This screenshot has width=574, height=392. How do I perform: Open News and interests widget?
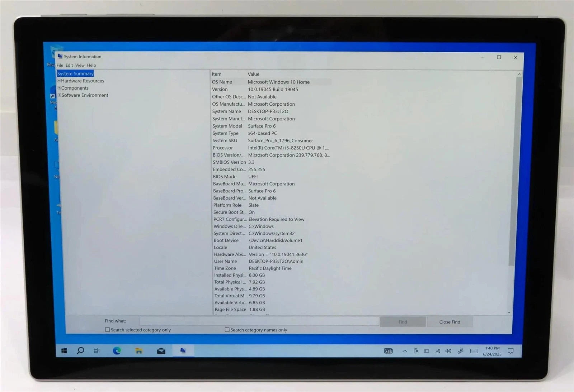[388, 351]
